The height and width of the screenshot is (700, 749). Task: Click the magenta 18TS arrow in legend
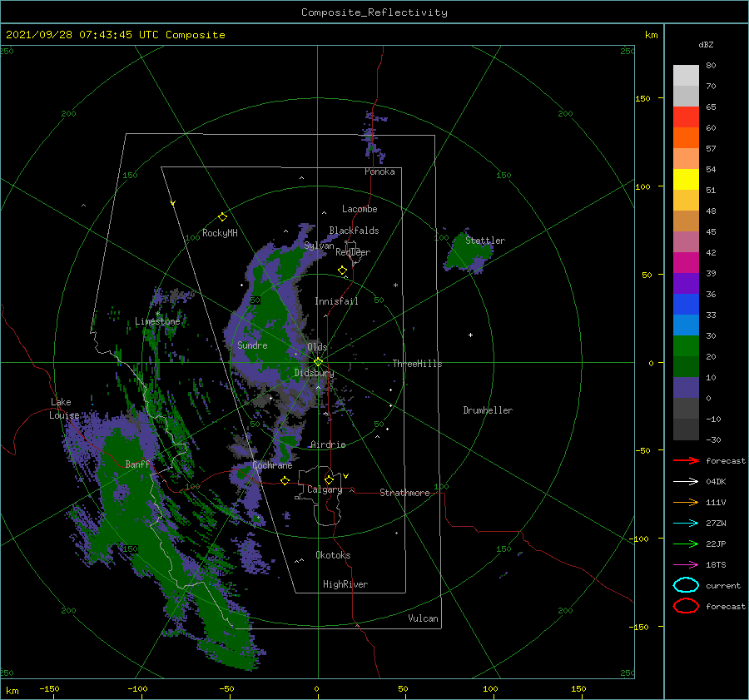(686, 565)
